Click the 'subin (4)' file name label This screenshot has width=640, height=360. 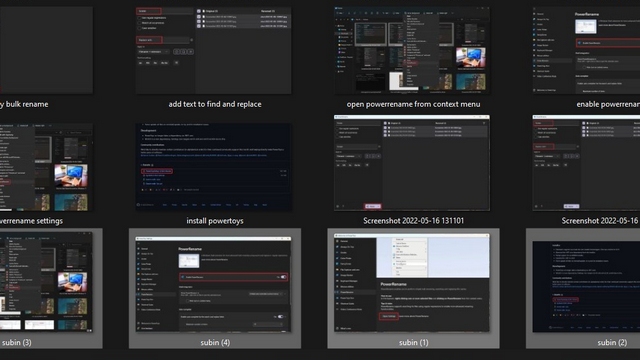[215, 342]
